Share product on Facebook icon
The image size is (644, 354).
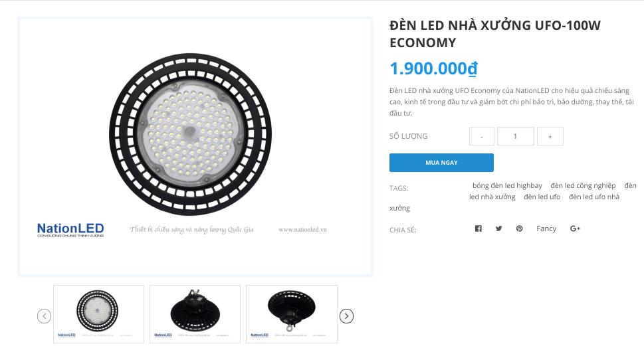click(x=478, y=228)
